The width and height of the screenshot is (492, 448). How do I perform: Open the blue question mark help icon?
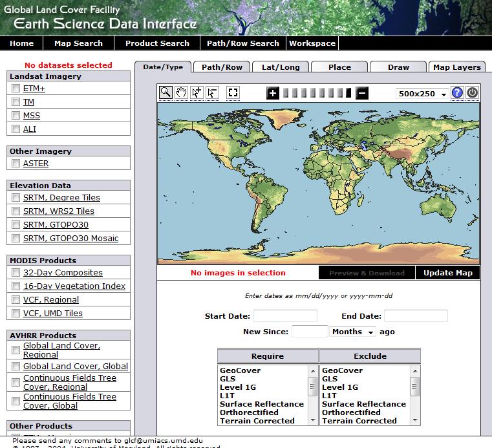coord(457,92)
